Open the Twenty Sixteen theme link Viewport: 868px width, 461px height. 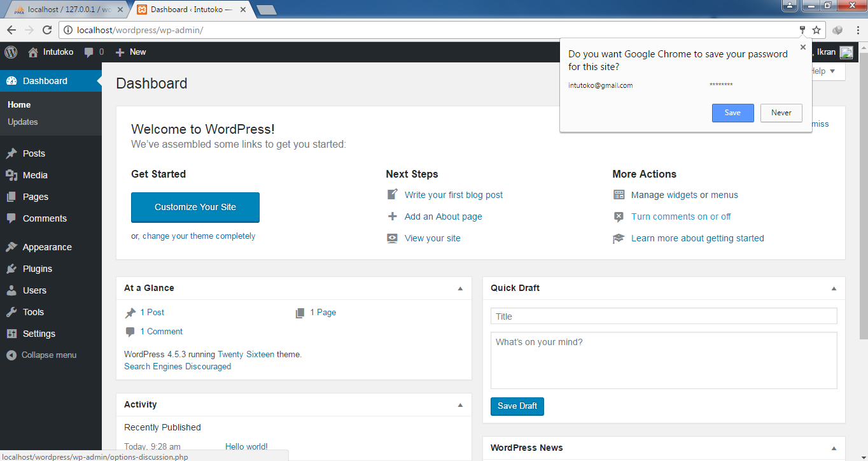click(246, 355)
